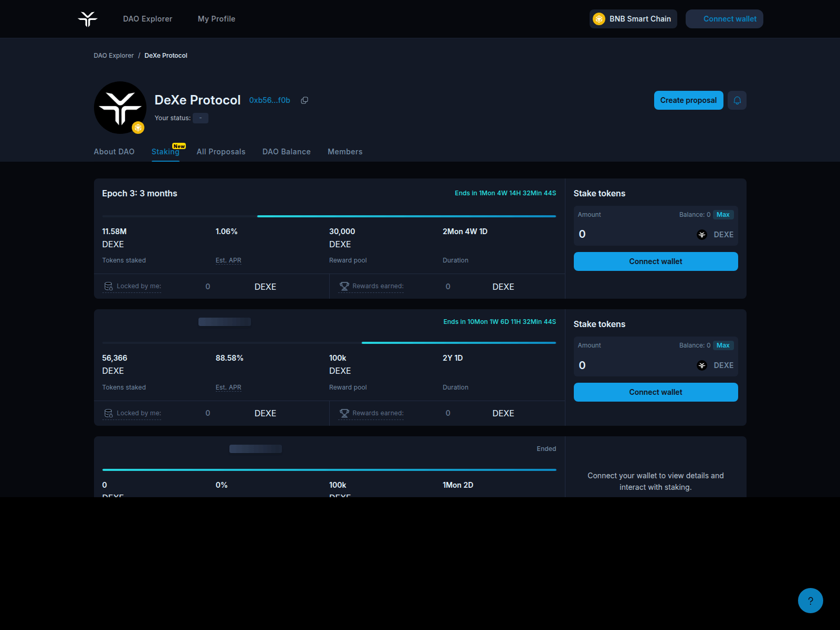Switch to the Members tab
The height and width of the screenshot is (630, 840).
pos(345,152)
